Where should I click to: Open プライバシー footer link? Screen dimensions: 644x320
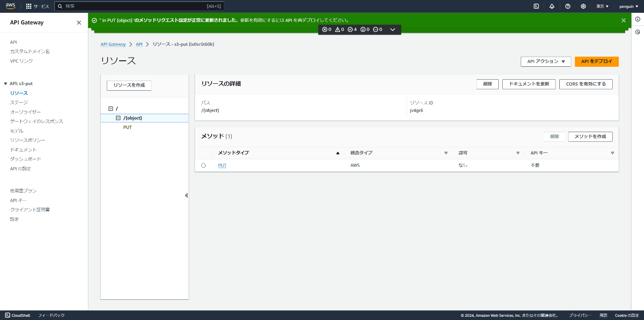pyautogui.click(x=580, y=315)
